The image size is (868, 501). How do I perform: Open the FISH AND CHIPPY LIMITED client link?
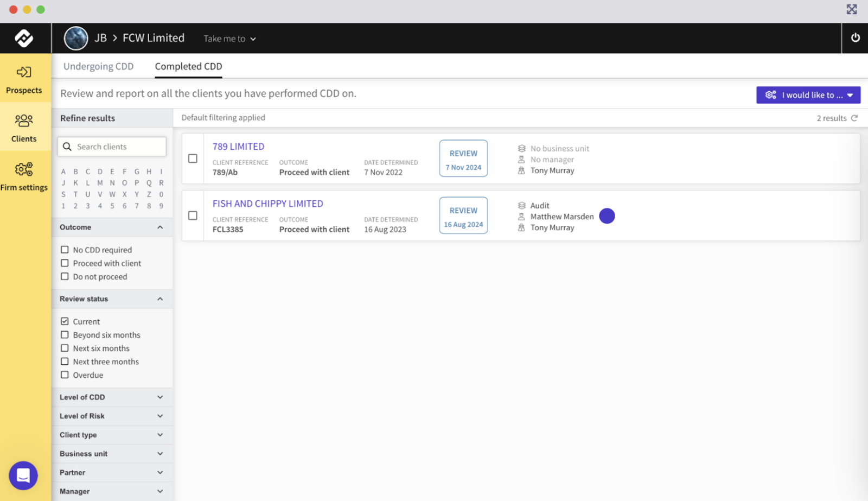click(x=267, y=204)
